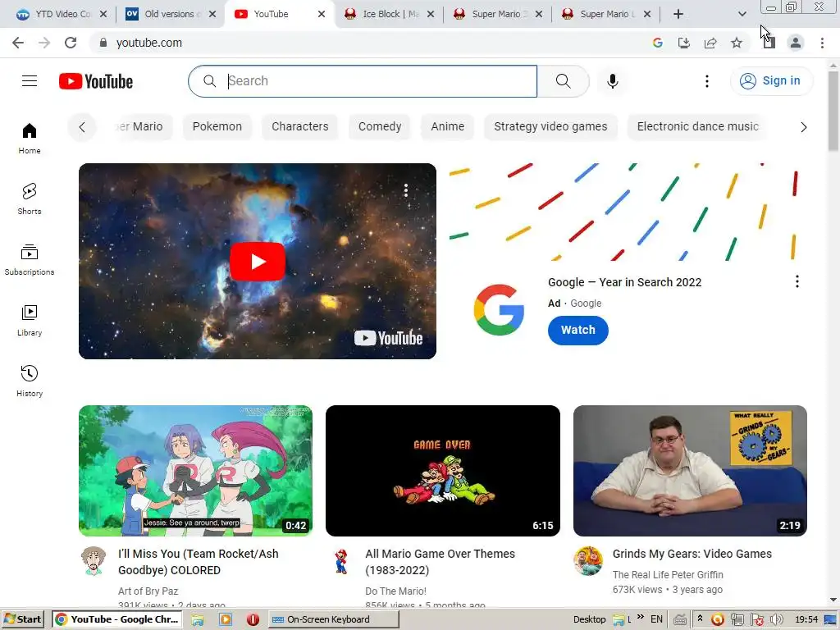Switch to YTD Video Converter tab
This screenshot has height=630, width=840.
click(x=61, y=14)
